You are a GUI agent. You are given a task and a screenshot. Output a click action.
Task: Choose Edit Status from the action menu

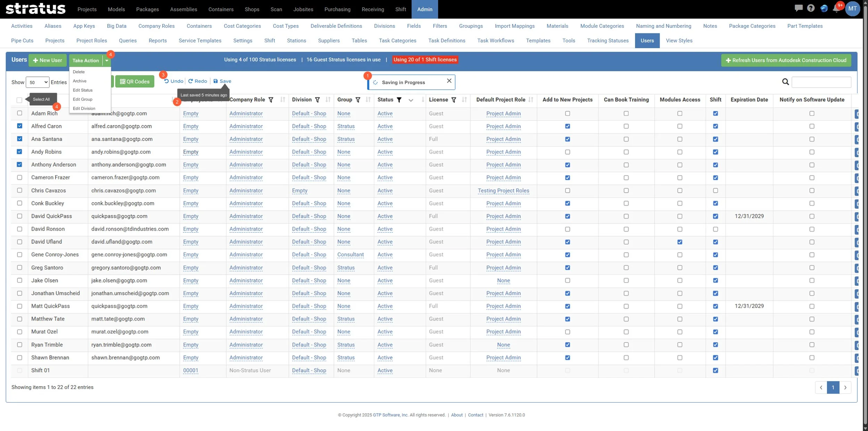(x=83, y=90)
